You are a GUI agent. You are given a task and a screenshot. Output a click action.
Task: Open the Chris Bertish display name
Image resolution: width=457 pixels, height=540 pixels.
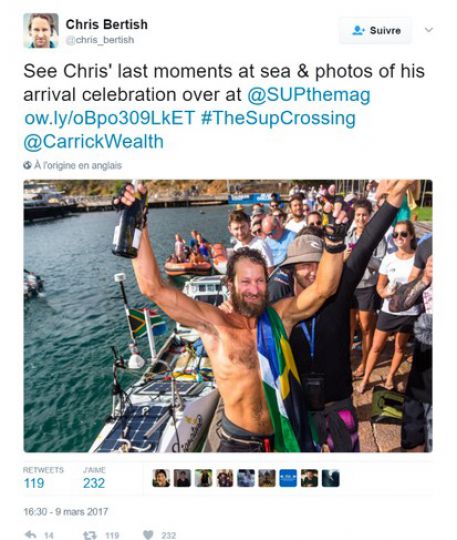coord(106,24)
